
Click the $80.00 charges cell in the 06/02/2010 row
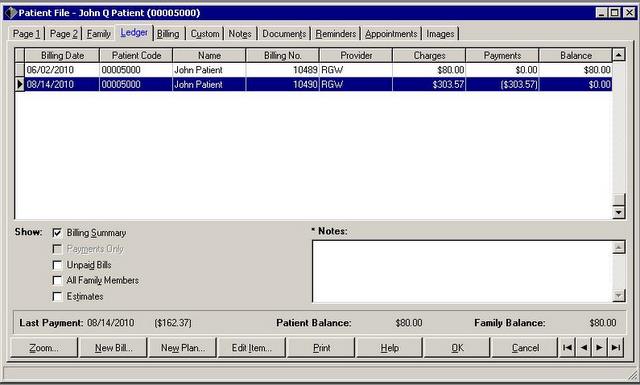[429, 70]
